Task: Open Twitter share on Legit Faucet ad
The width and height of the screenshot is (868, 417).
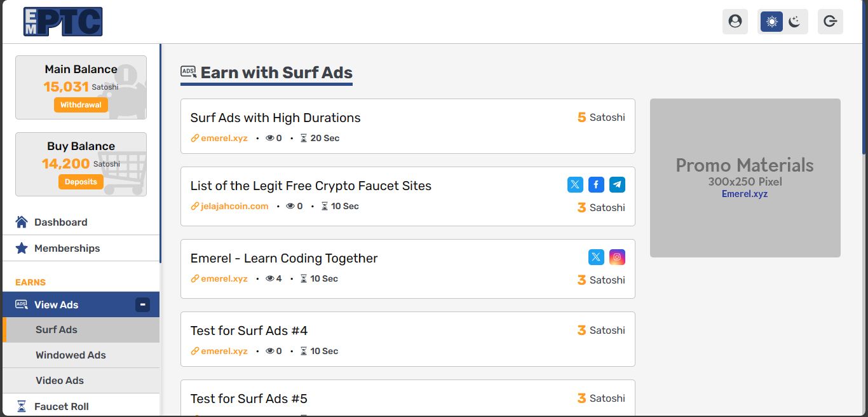Action: 575,185
